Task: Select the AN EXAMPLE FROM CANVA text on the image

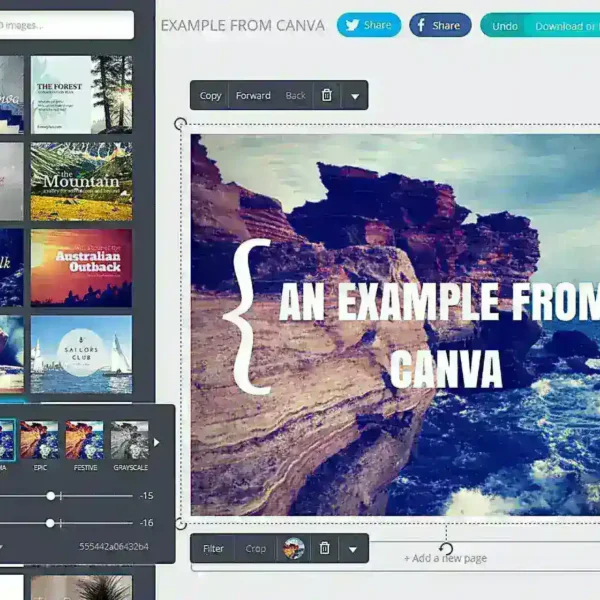Action: coord(440,335)
